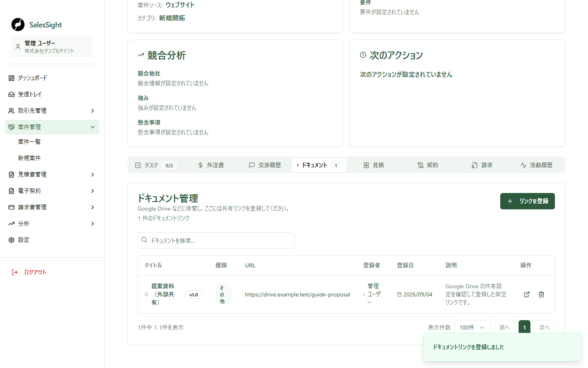This screenshot has width=588, height=368.
Task: Click the 前へ pagination button
Action: tap(505, 328)
